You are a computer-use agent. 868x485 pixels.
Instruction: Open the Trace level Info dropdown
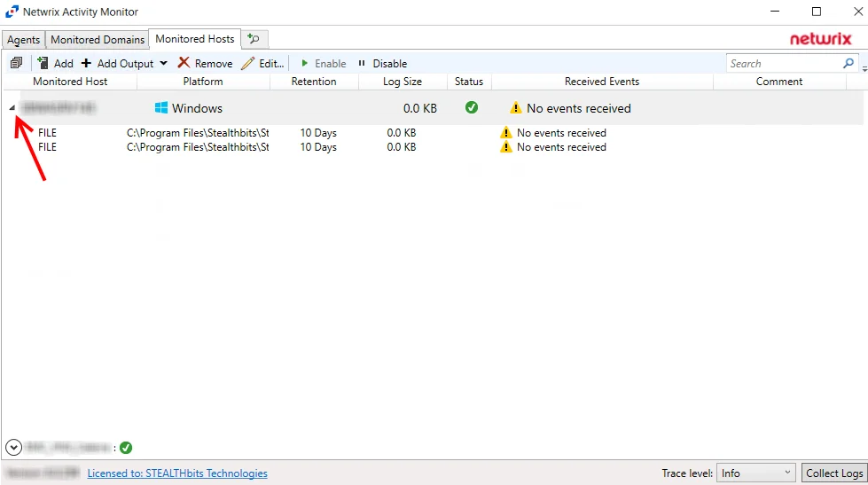tap(755, 473)
